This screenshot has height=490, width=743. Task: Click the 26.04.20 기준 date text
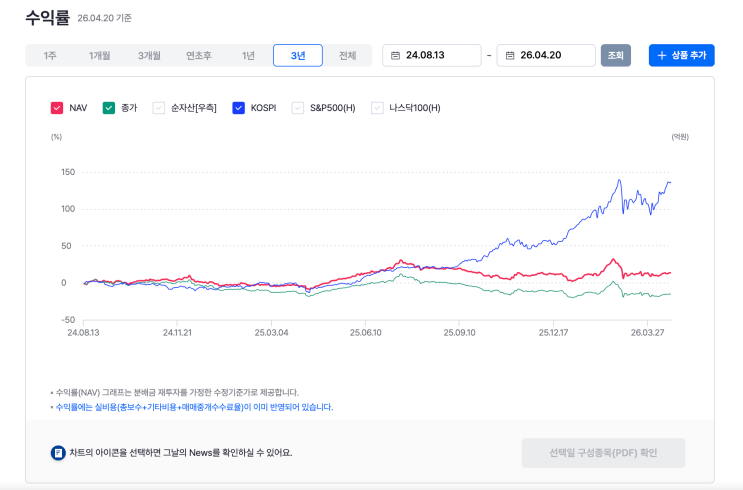tap(105, 18)
